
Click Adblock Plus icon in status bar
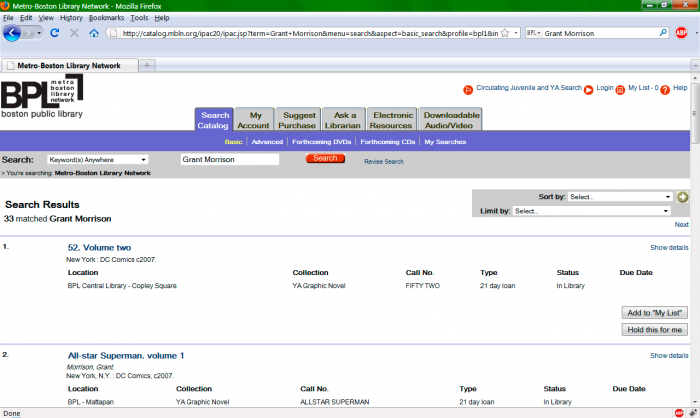pos(679,413)
